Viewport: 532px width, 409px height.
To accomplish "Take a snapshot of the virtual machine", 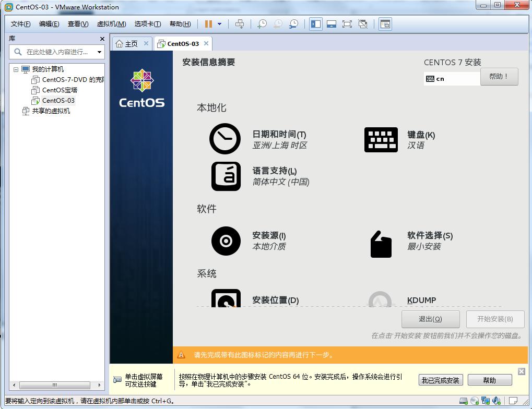I will [x=262, y=24].
